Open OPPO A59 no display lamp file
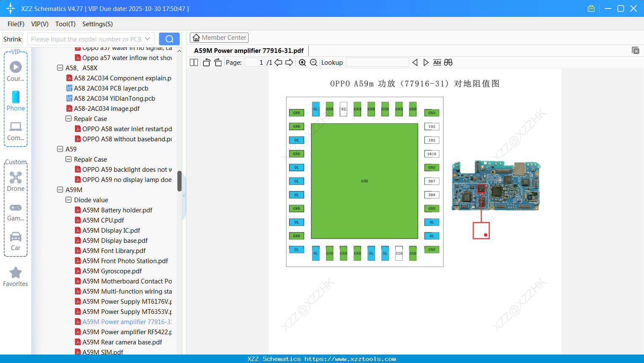The height and width of the screenshot is (363, 644). click(123, 179)
